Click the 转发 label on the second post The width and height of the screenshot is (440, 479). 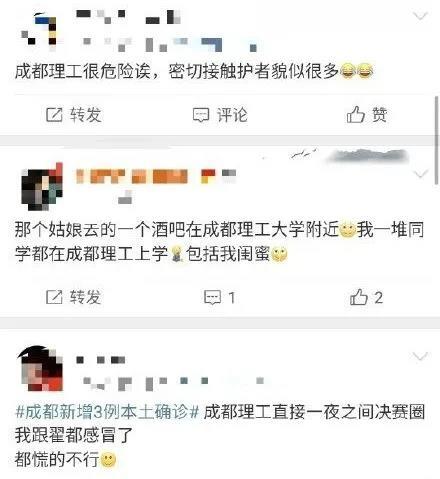point(85,297)
